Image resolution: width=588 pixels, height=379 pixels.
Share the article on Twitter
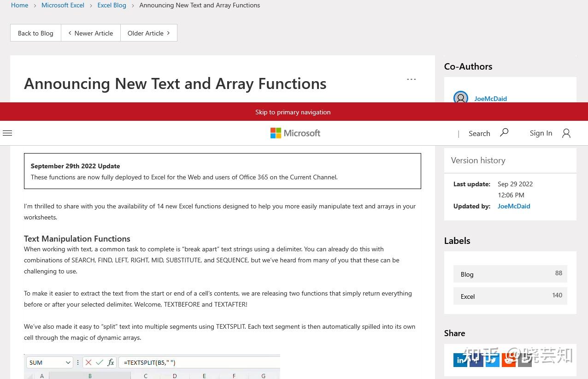point(493,360)
